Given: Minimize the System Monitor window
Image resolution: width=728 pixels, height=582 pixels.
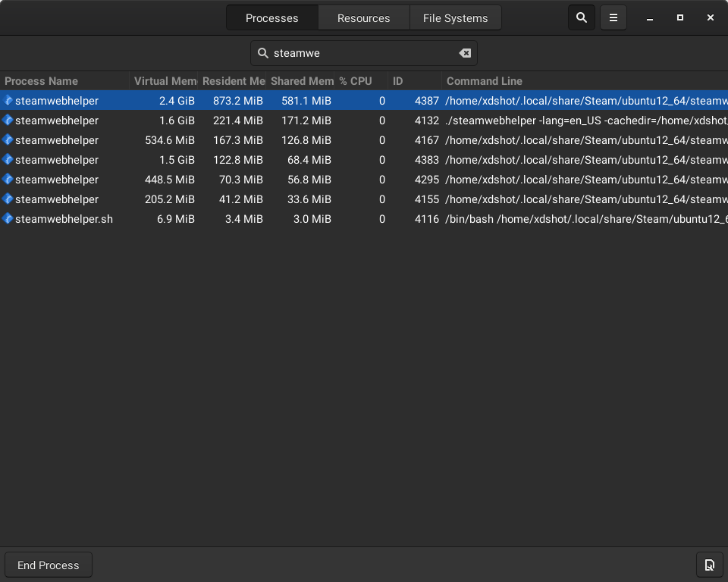Looking at the screenshot, I should [650, 18].
